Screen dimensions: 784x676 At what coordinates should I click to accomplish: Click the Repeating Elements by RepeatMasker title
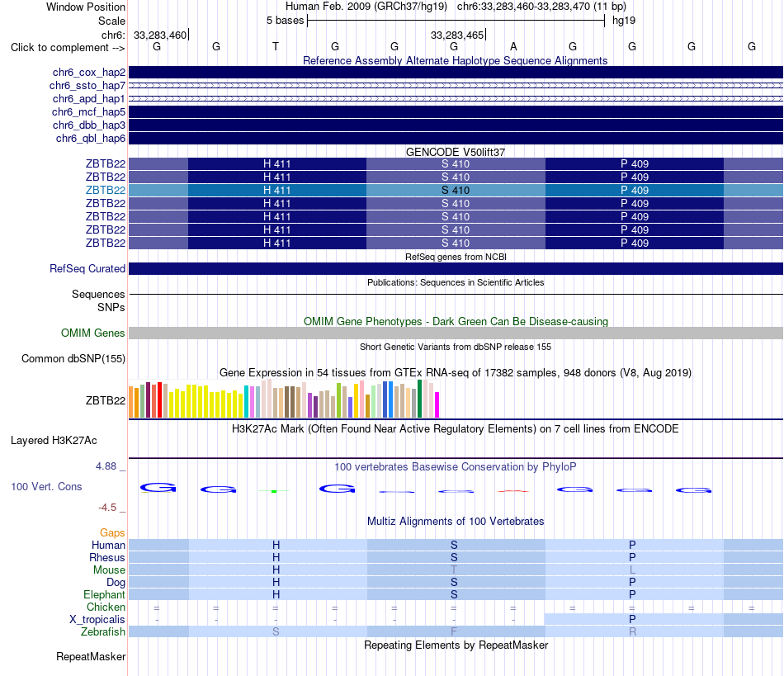click(x=456, y=645)
